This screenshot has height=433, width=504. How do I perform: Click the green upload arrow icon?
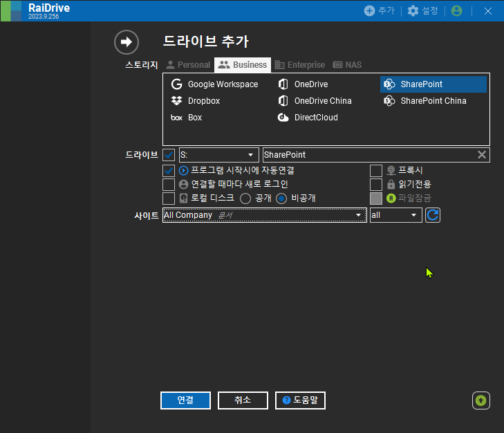[481, 400]
